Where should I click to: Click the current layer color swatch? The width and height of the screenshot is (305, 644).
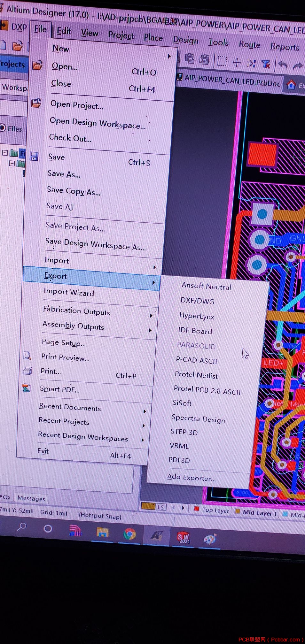coord(148,506)
